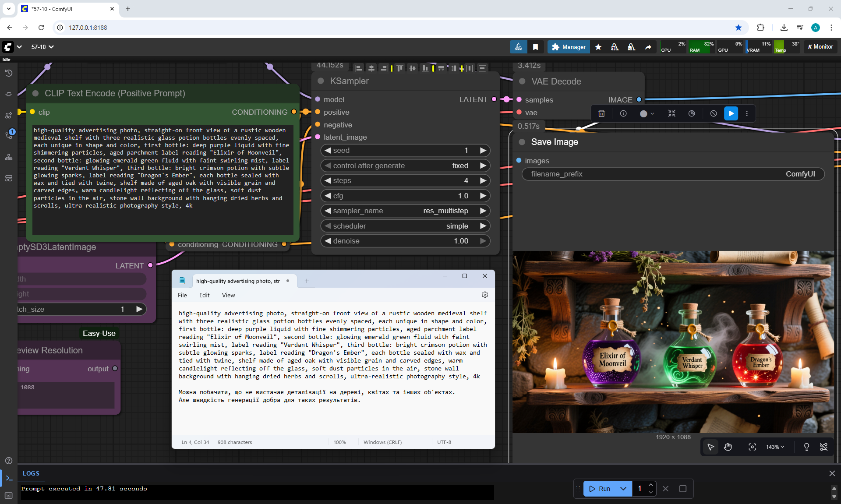Image resolution: width=841 pixels, height=504 pixels.
Task: Execute to selected node play button
Action: (731, 113)
